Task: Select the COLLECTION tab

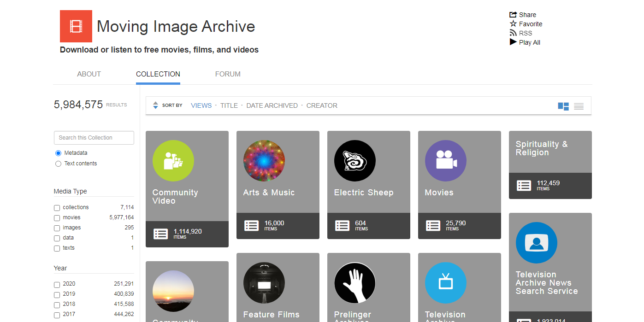Action: click(158, 74)
